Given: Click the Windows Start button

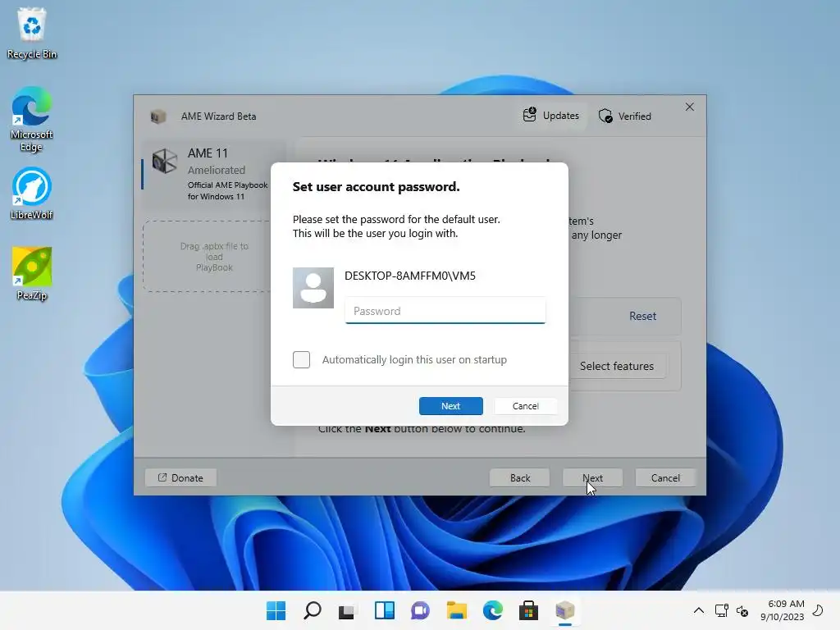Looking at the screenshot, I should 276,610.
